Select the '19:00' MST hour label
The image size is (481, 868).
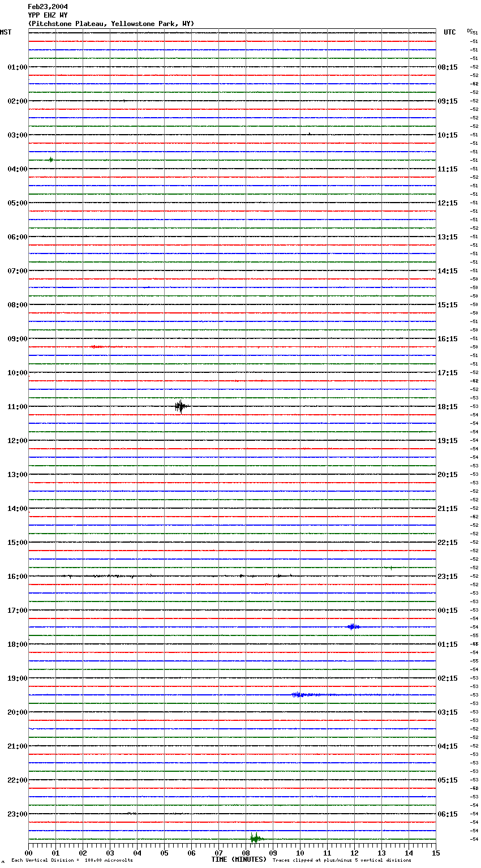[x=18, y=678]
